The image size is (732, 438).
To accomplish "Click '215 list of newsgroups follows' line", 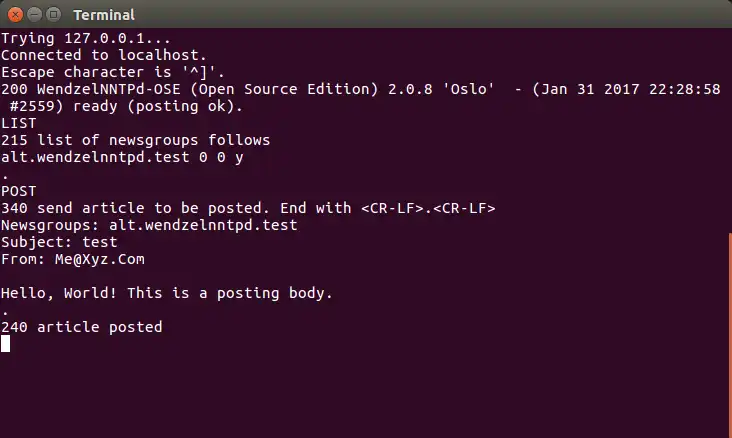I will [135, 140].
